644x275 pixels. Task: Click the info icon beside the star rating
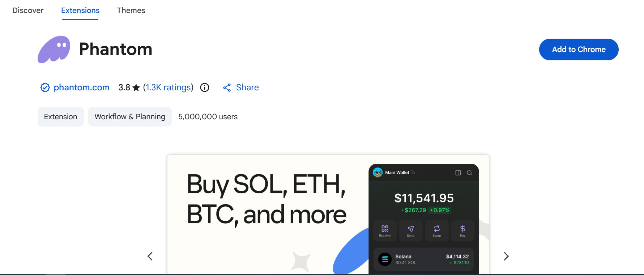coord(205,87)
